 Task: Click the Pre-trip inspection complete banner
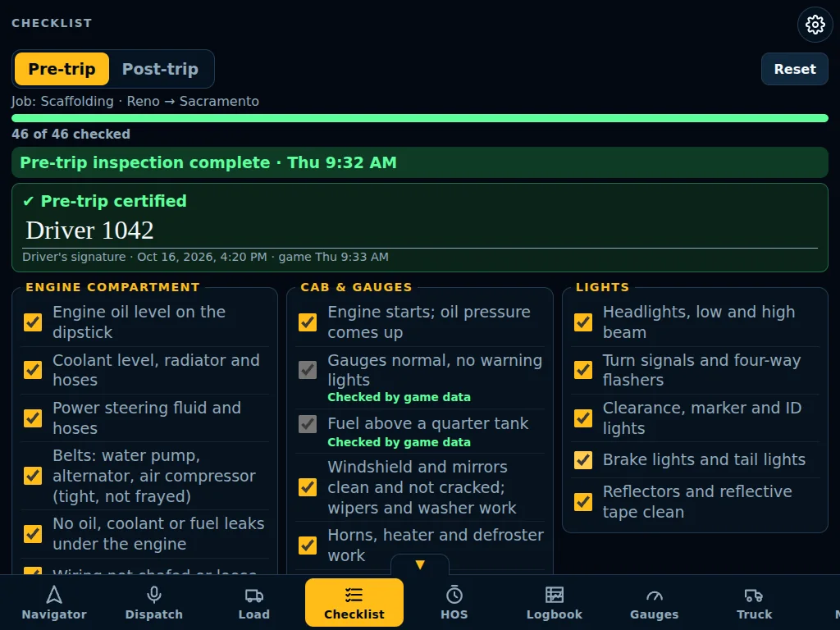[x=420, y=162]
